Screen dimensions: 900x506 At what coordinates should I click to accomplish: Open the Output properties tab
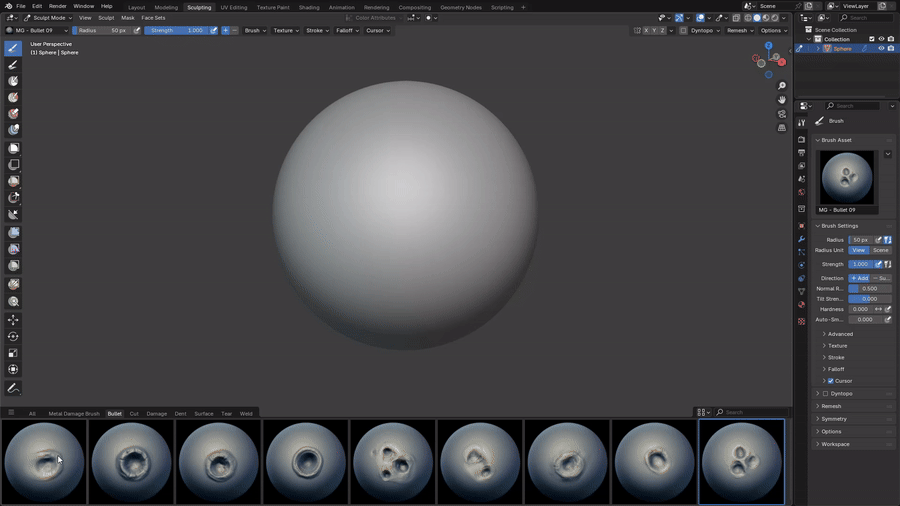click(x=801, y=153)
